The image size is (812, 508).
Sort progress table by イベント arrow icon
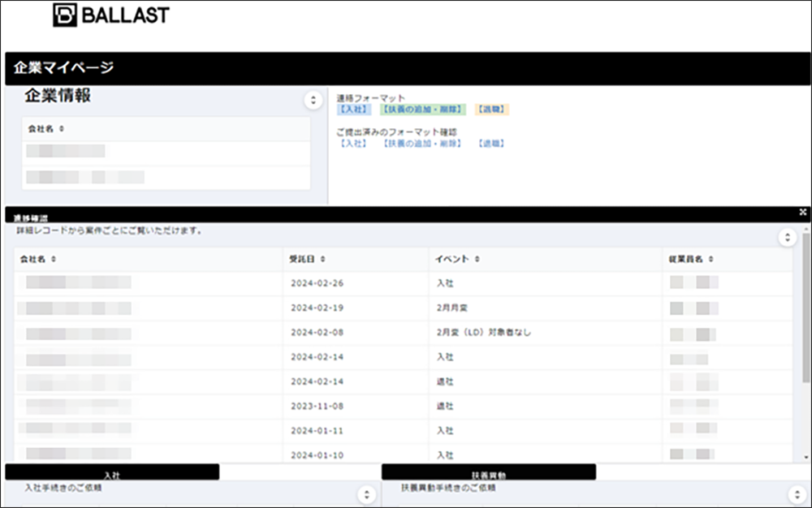pyautogui.click(x=477, y=259)
